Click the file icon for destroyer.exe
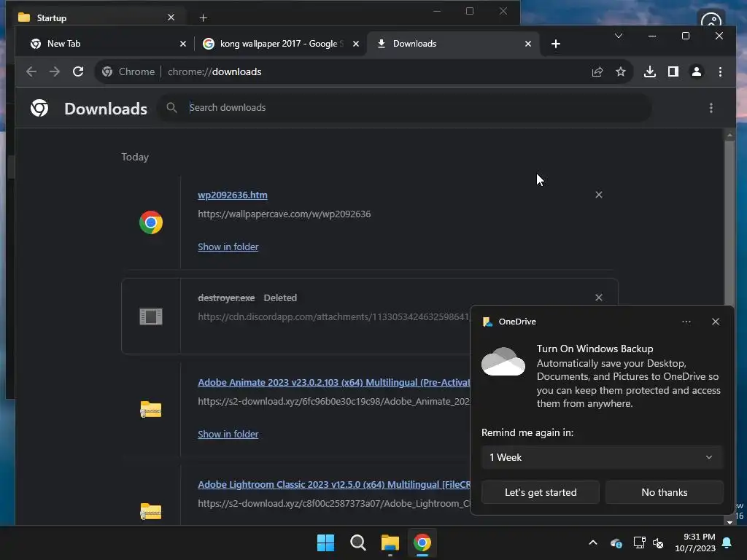This screenshot has width=747, height=560. 151,316
